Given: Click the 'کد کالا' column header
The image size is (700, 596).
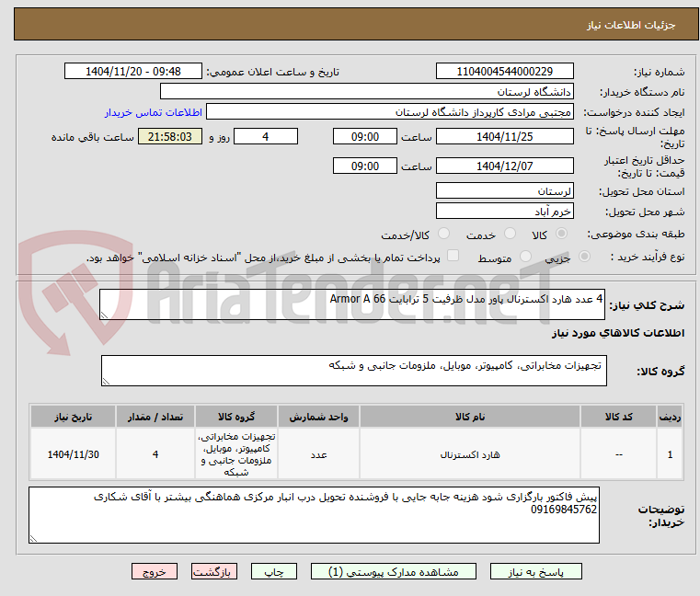Looking at the screenshot, I should coord(618,417).
